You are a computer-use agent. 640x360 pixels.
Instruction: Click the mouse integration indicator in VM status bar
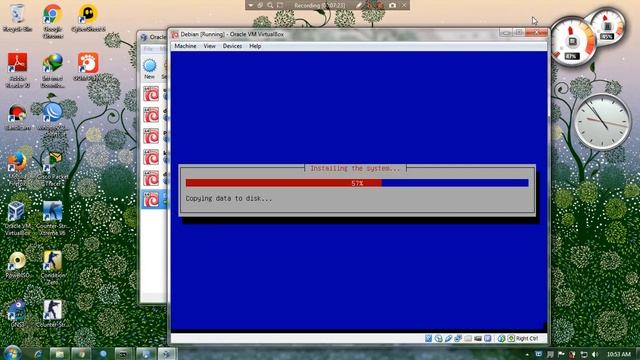pos(501,338)
